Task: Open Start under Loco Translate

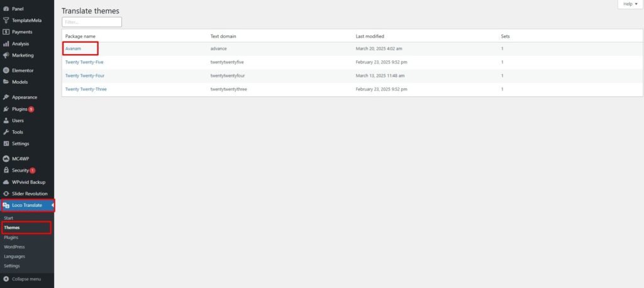Action: pos(9,218)
